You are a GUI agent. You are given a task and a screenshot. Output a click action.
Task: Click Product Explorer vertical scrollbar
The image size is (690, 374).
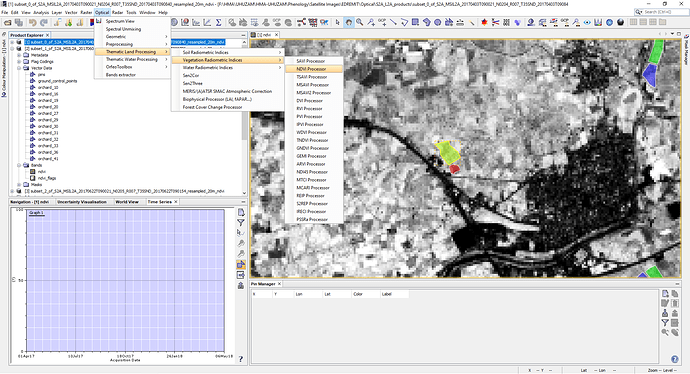coord(244,117)
